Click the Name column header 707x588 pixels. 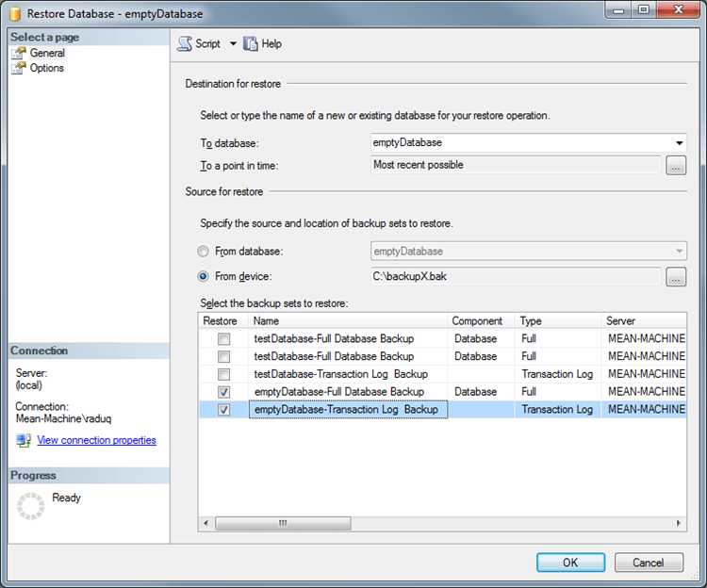click(348, 320)
